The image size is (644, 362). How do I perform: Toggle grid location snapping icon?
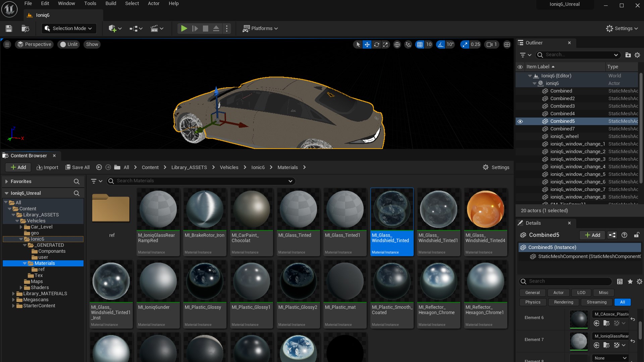click(x=420, y=44)
